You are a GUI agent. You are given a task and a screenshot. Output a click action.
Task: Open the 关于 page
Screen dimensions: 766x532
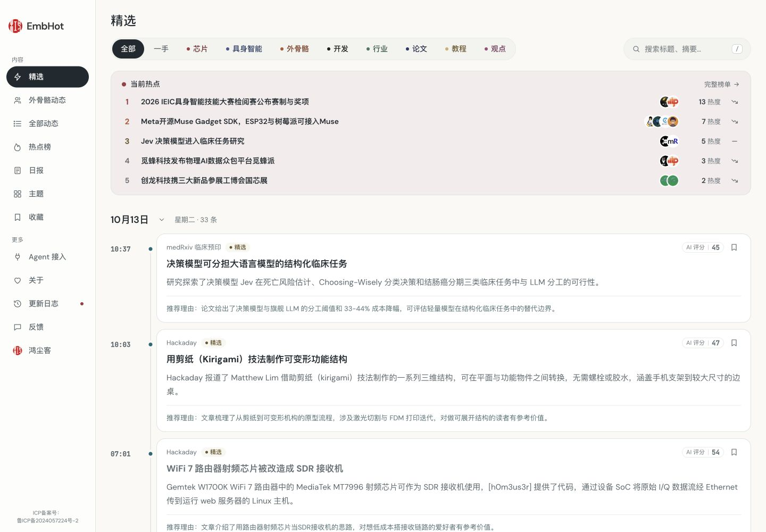[47, 280]
